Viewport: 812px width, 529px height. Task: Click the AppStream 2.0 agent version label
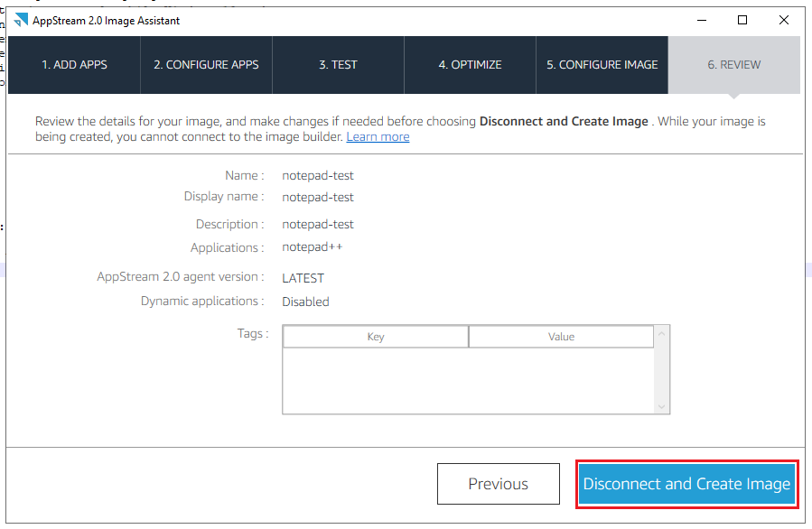[x=181, y=276]
